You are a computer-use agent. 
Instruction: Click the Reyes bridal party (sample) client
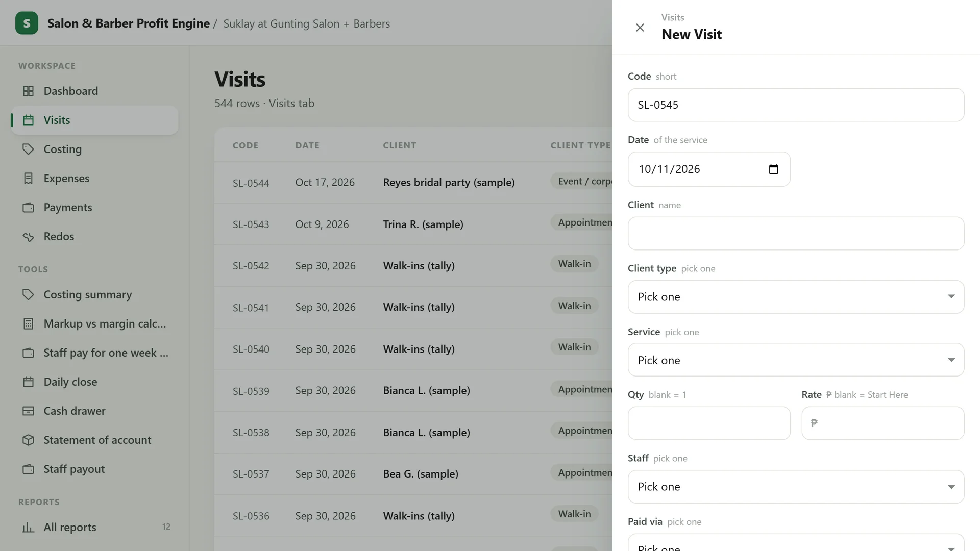pos(449,182)
